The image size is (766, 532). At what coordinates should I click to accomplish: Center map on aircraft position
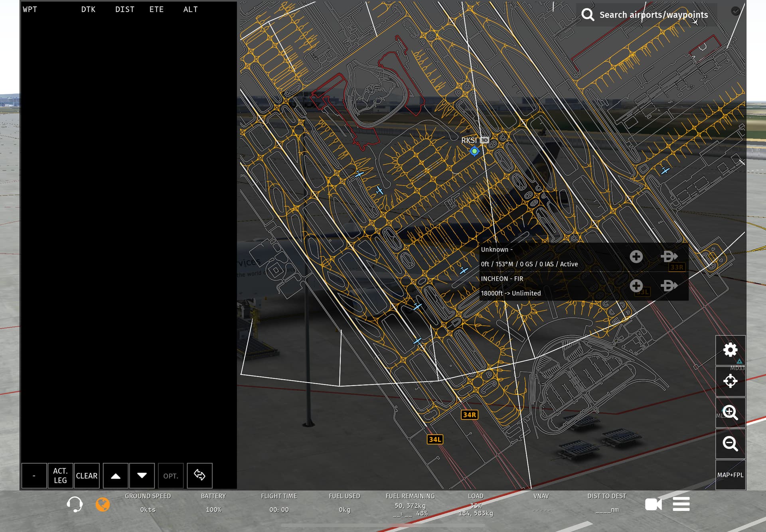(730, 381)
